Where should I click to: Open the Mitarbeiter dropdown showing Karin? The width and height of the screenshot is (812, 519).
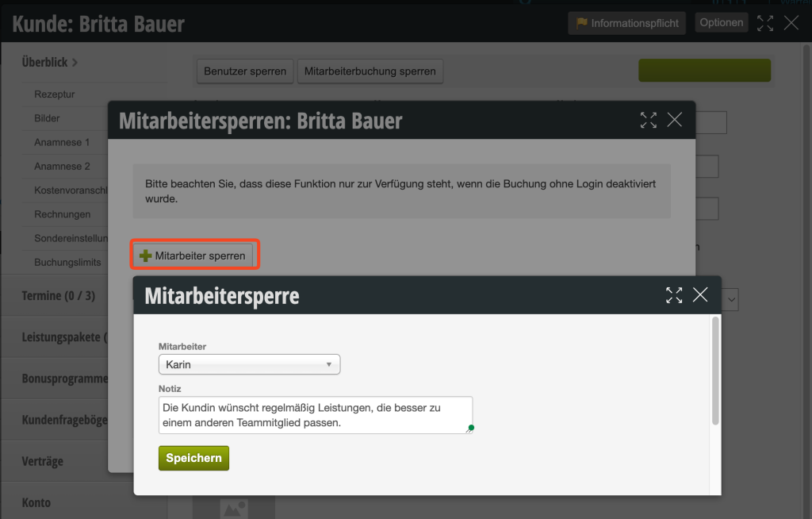249,364
